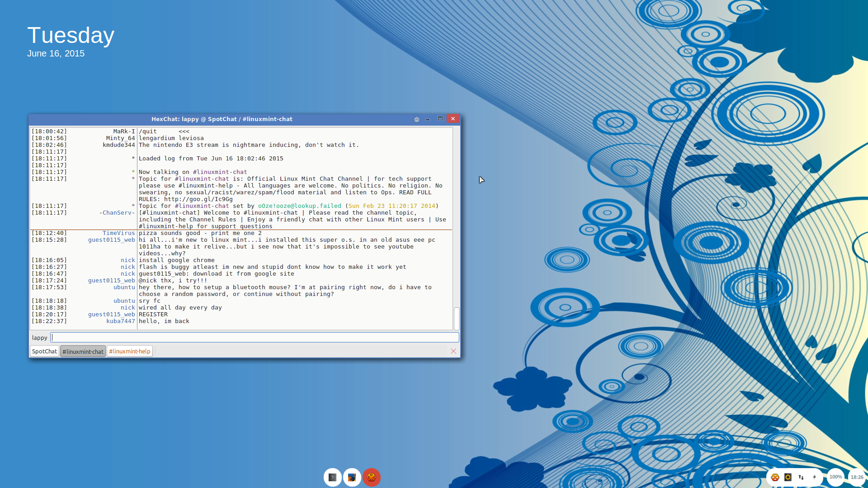Click the o0ze!ooze@lookup.failed hostmask

tap(300, 206)
